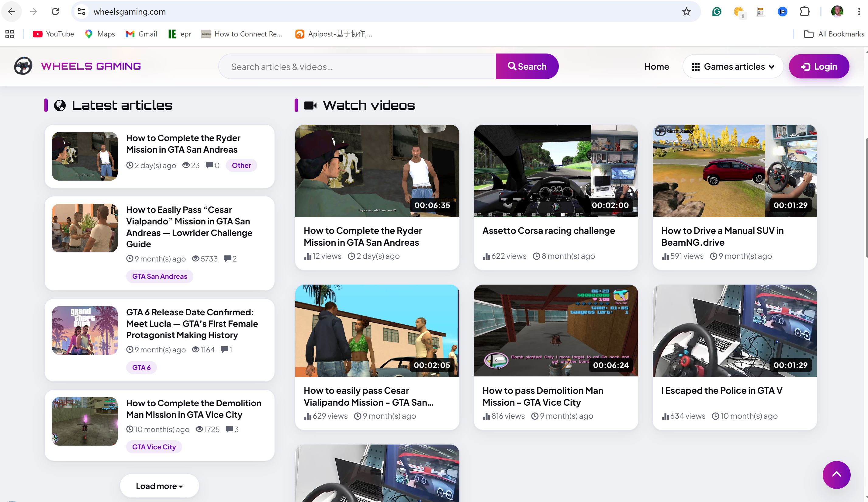Click the purple Search button
Image resolution: width=868 pixels, height=502 pixels.
(x=527, y=67)
